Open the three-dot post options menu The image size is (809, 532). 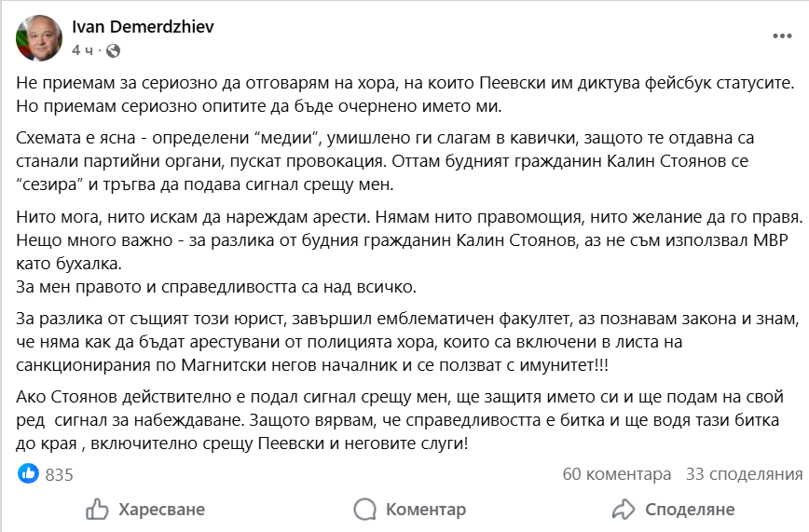click(782, 35)
